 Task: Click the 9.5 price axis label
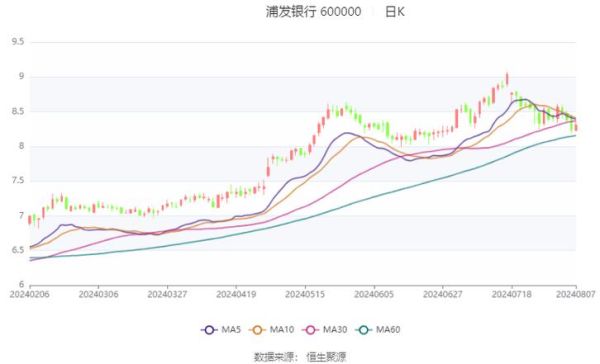pos(18,42)
